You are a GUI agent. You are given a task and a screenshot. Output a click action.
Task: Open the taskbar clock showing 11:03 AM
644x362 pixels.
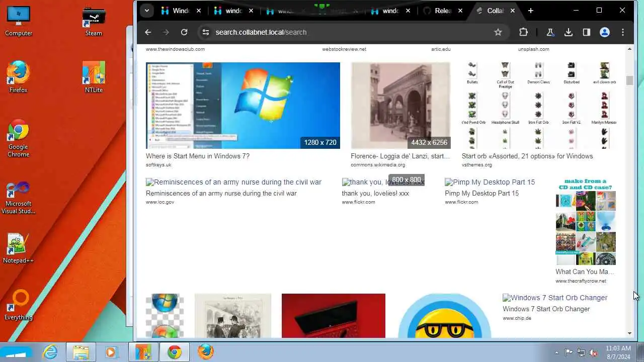pos(618,352)
